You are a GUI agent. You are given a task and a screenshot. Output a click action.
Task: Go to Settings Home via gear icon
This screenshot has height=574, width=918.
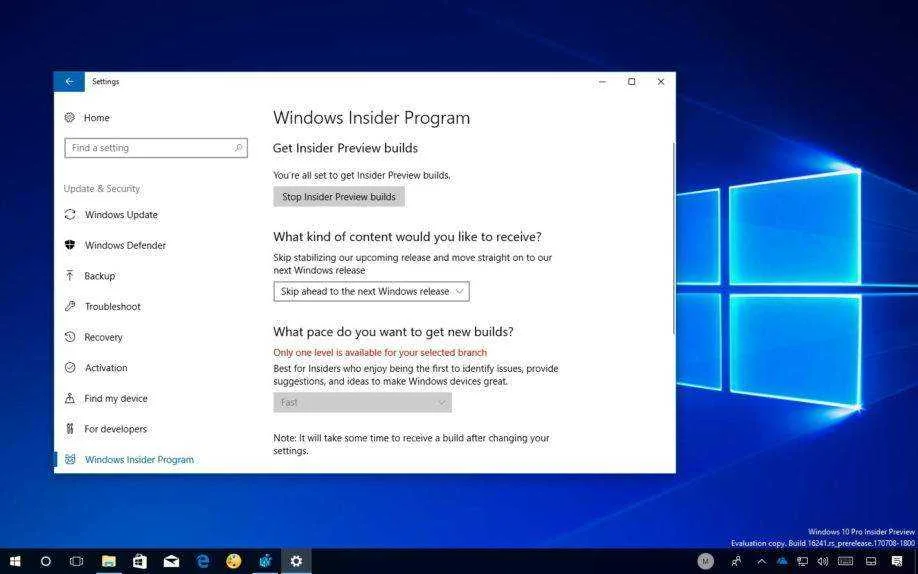pyautogui.click(x=70, y=118)
